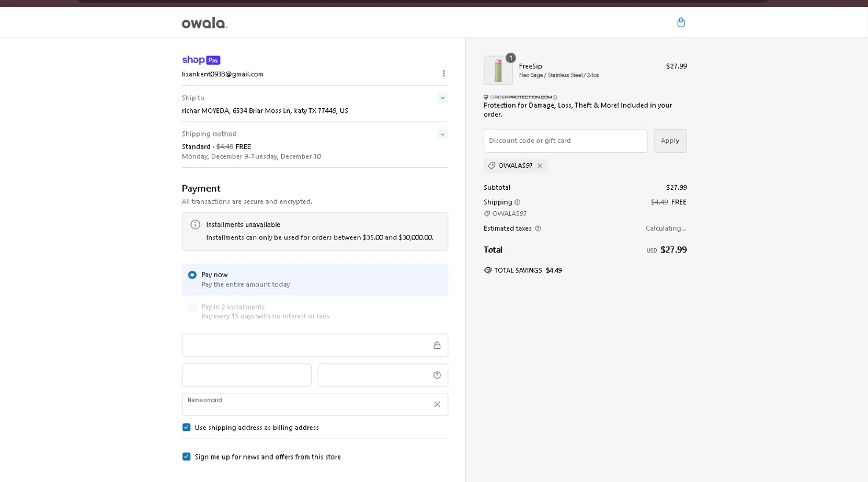Click the Order Protection info icon
The width and height of the screenshot is (868, 482).
pyautogui.click(x=555, y=97)
